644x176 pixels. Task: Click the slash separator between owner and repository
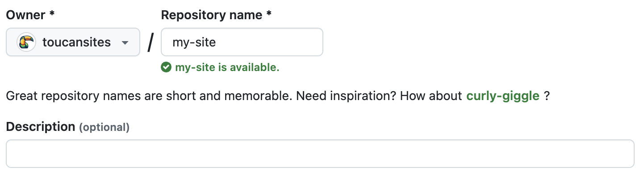pyautogui.click(x=151, y=43)
